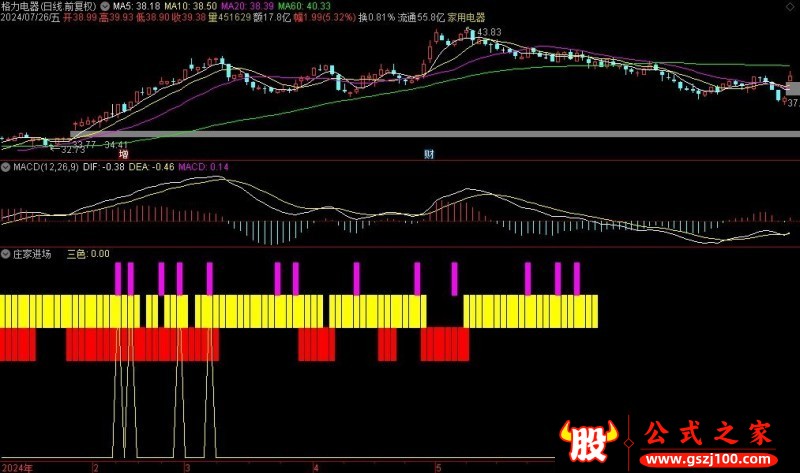Image resolution: width=800 pixels, height=473 pixels.
Task: Click the MA5: 38.18 label
Action: pyautogui.click(x=136, y=6)
